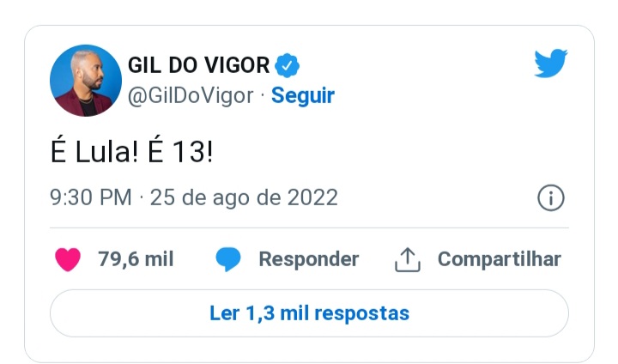This screenshot has width=618, height=364.
Task: Follow the account via Seguir
Action: [303, 96]
